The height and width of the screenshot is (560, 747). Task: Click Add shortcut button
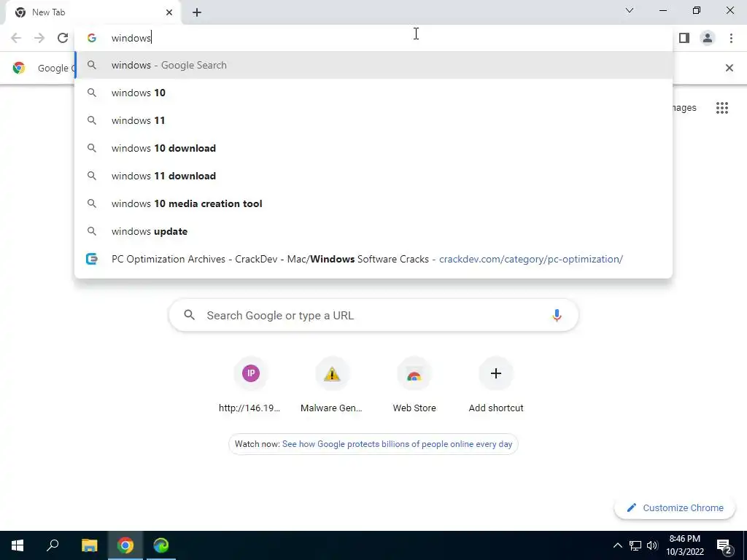tap(495, 386)
